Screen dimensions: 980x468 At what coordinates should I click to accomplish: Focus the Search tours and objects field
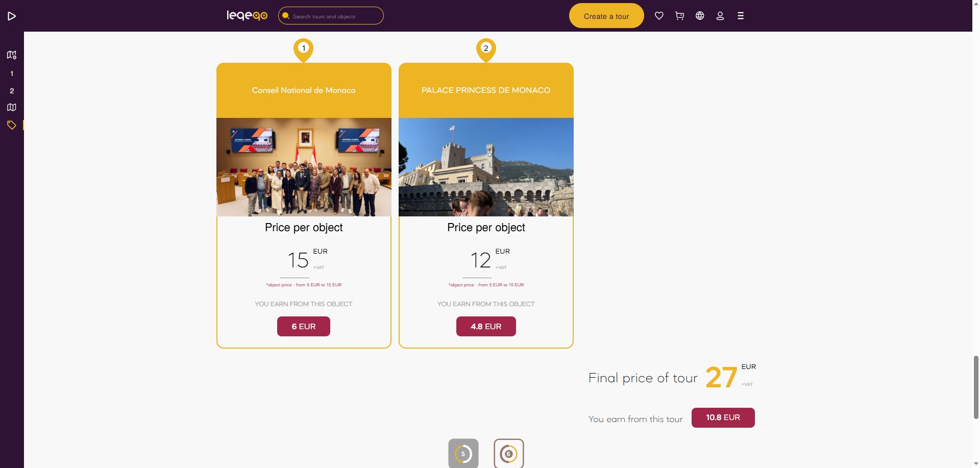331,16
